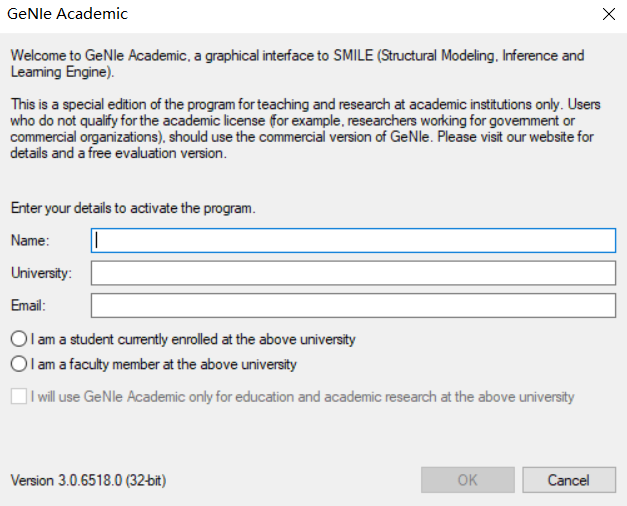Click the Cancel button

[569, 480]
